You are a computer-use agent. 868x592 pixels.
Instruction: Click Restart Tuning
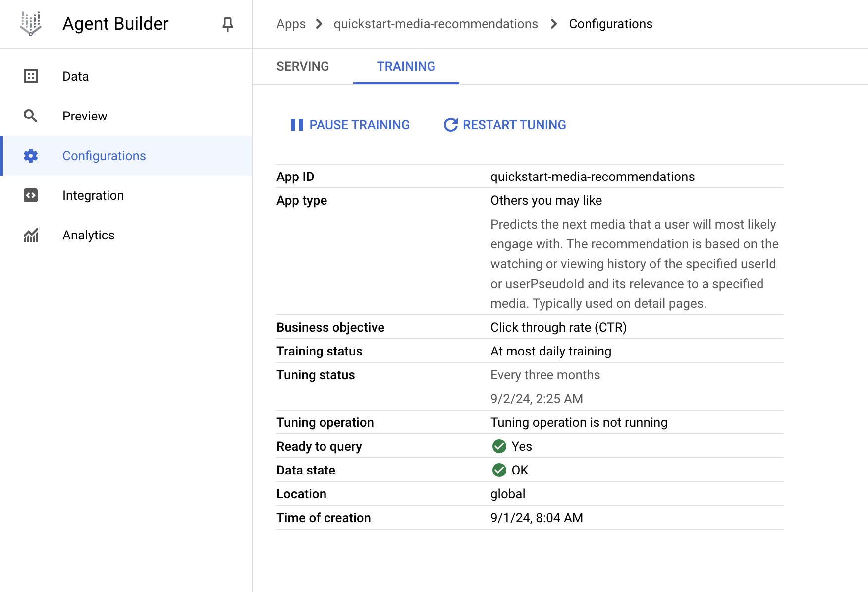pos(514,125)
